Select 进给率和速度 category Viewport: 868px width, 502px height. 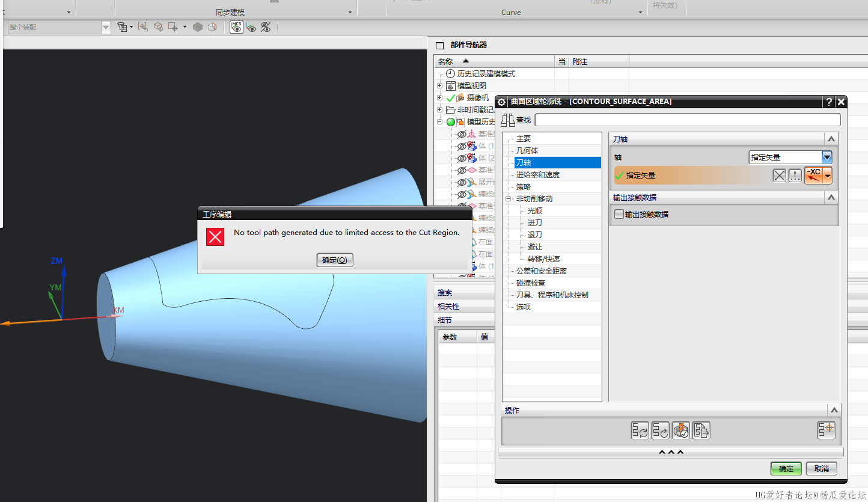(x=538, y=175)
